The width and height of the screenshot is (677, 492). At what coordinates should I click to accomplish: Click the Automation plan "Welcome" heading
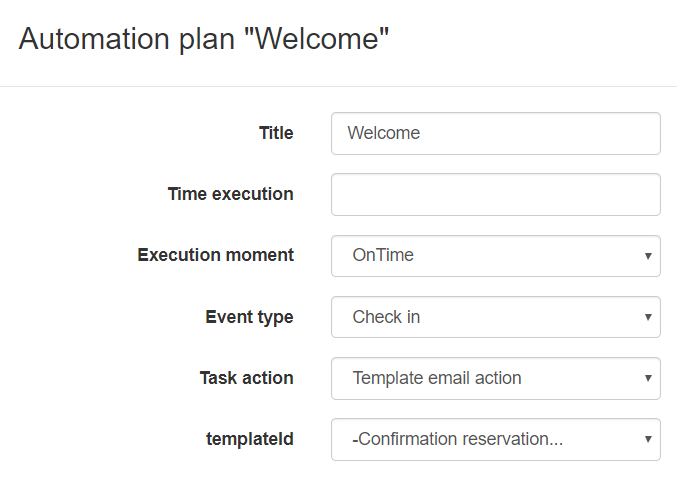204,40
